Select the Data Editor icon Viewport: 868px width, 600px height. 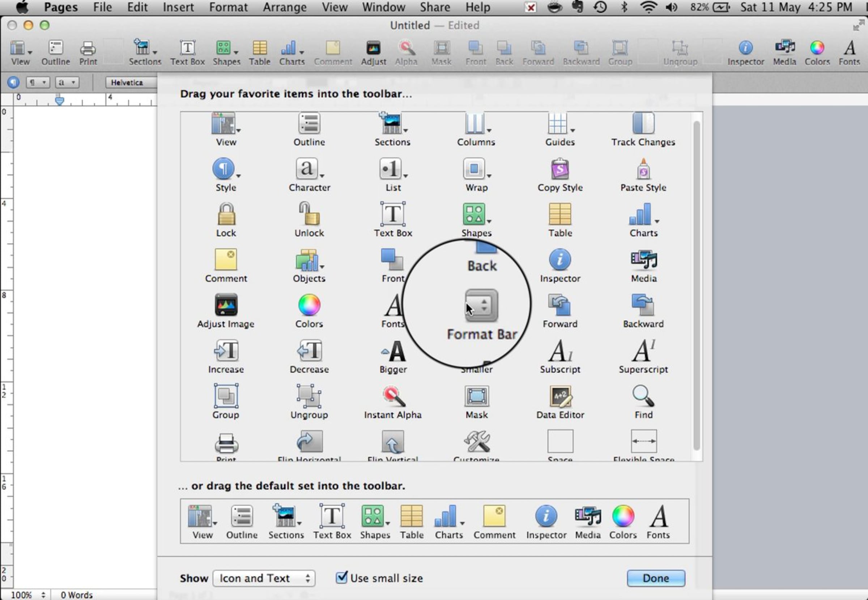(x=560, y=396)
